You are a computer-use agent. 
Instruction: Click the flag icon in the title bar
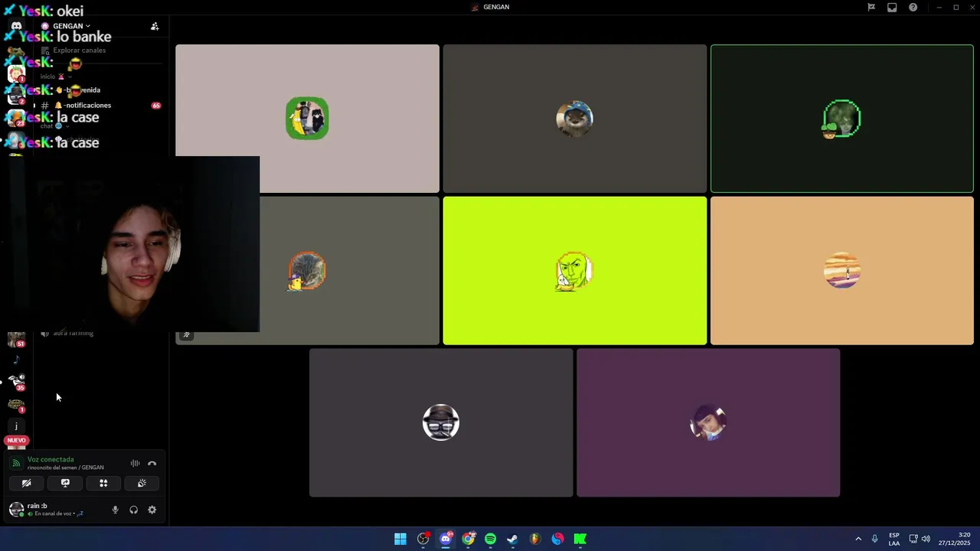pos(871,7)
